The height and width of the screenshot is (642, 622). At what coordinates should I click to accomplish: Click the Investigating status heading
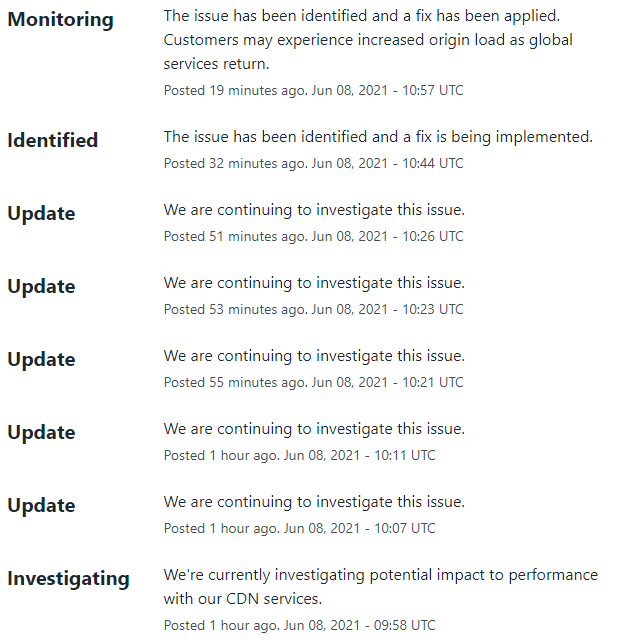[68, 579]
